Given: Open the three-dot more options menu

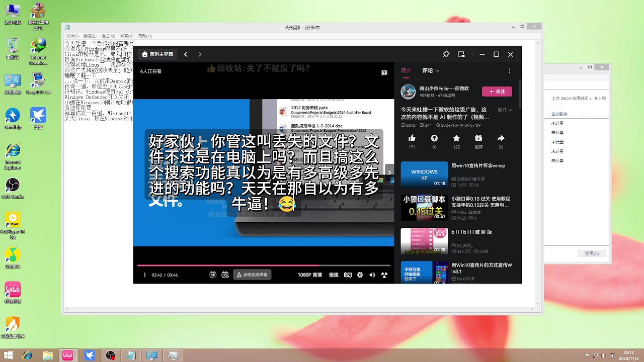Looking at the screenshot, I should 509,71.
